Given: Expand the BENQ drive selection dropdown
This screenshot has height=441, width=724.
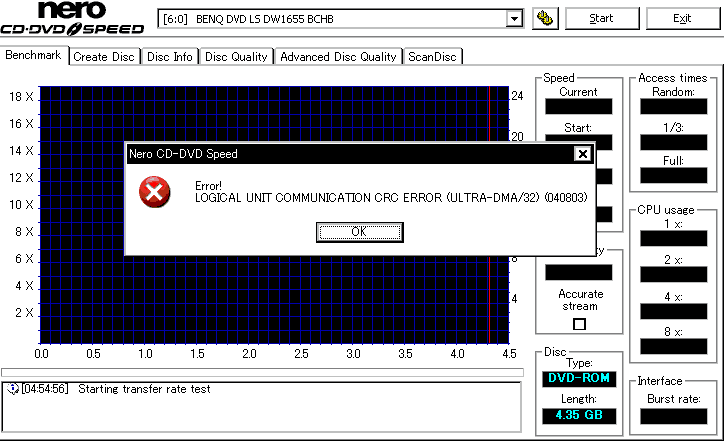Looking at the screenshot, I should click(514, 19).
